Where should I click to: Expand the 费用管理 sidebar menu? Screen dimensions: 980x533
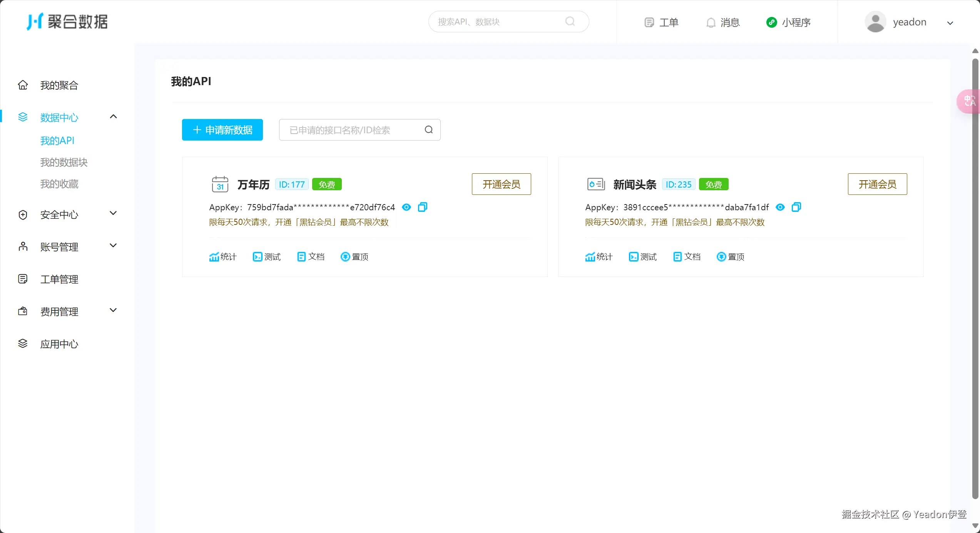click(113, 311)
